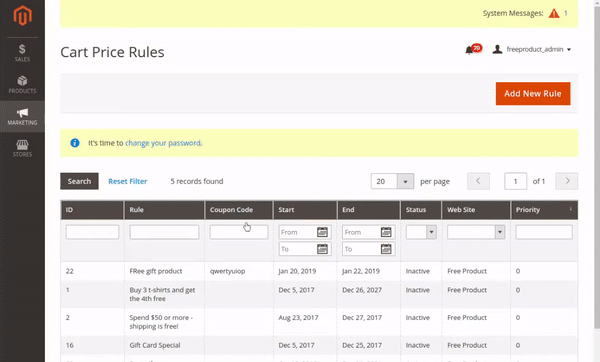Click the info icon in password notice
Screen dimensions: 600x362
tap(75, 143)
